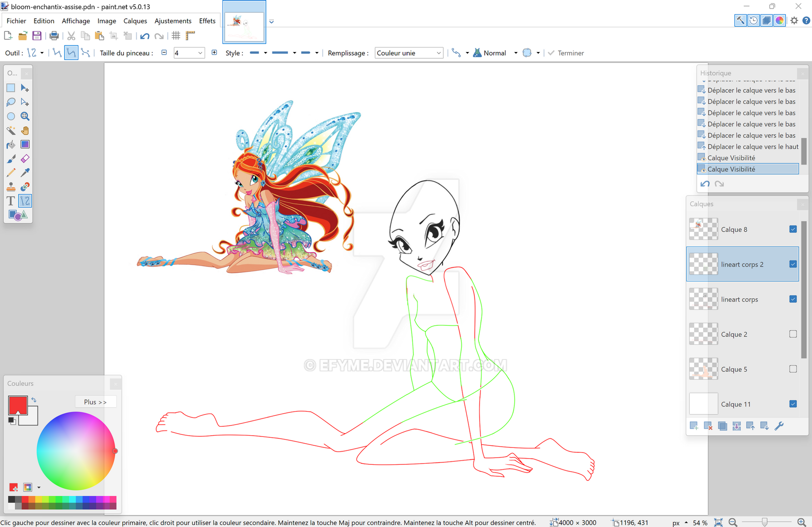Toggle the Colors window button
The height and width of the screenshot is (527, 812).
(779, 20)
